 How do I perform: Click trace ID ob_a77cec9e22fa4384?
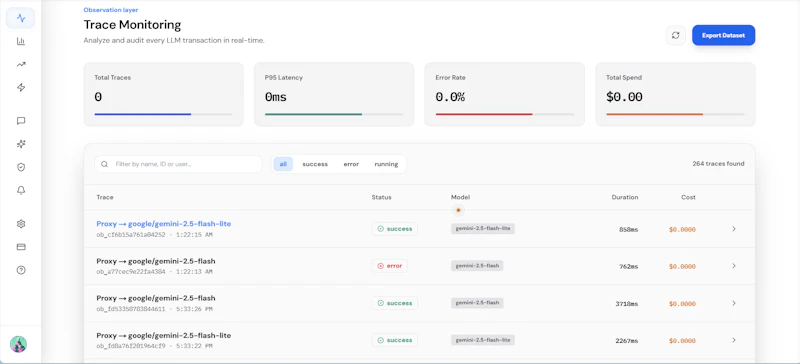(131, 272)
